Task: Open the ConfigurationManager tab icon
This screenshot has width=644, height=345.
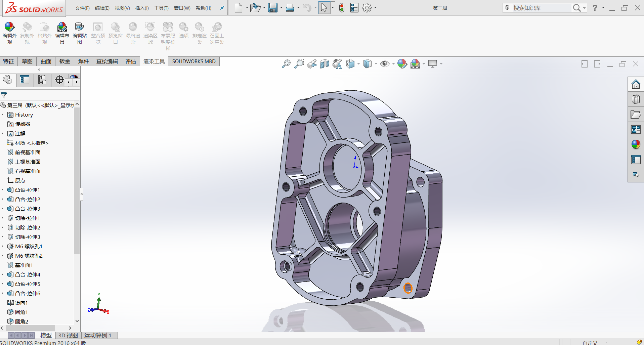Action: coord(42,80)
